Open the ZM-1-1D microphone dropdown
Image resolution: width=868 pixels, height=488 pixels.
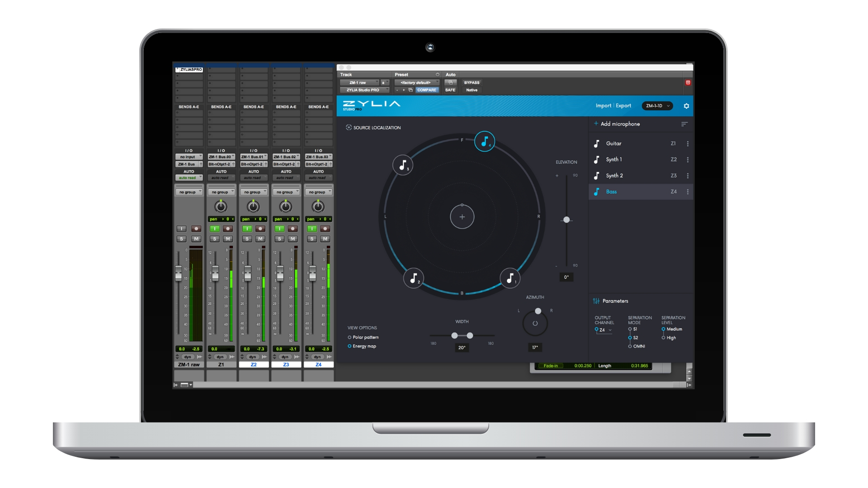point(657,106)
